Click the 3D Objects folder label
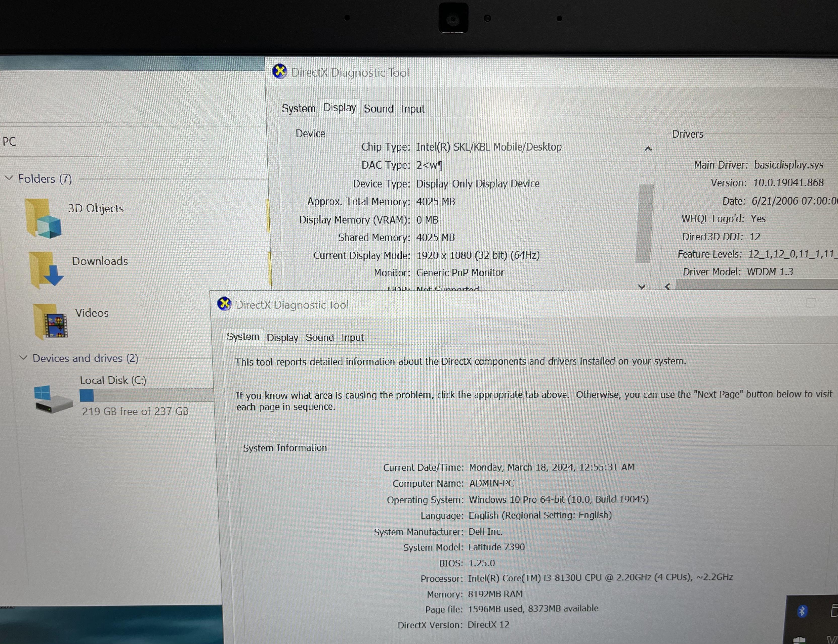This screenshot has height=644, width=838. click(x=96, y=209)
